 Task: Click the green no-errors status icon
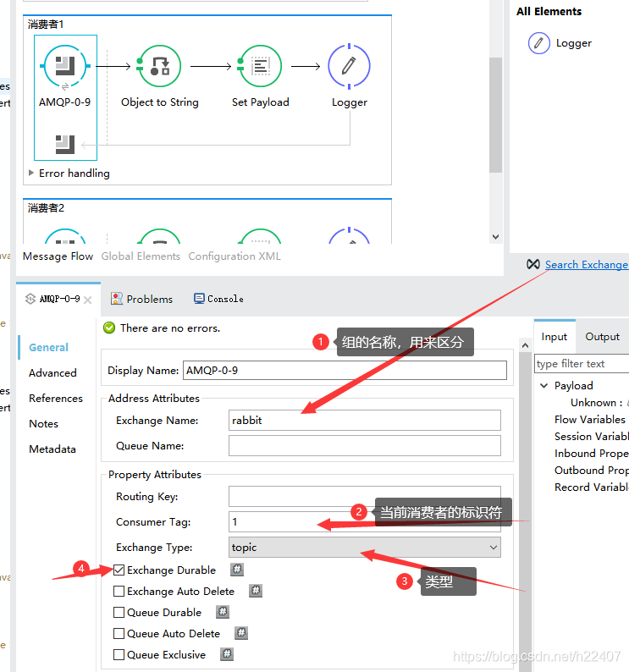pos(109,328)
